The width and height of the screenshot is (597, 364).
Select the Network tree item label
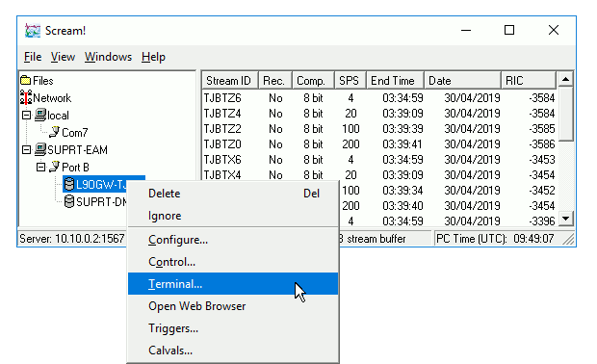pos(52,98)
